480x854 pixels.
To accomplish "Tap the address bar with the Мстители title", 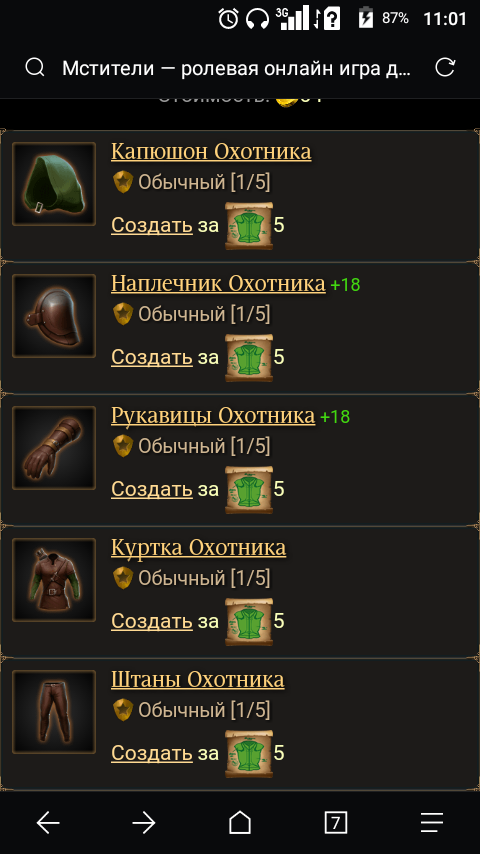I will (237, 68).
